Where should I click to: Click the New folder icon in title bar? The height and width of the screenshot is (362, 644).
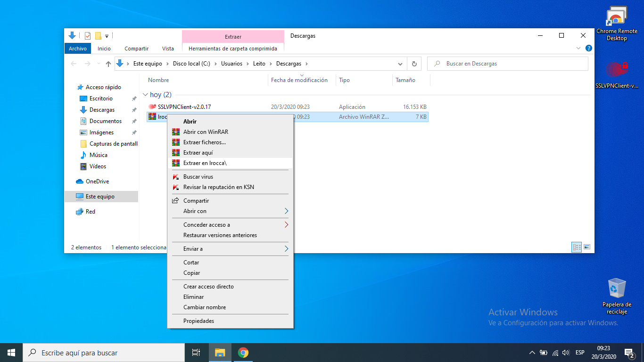pos(98,36)
